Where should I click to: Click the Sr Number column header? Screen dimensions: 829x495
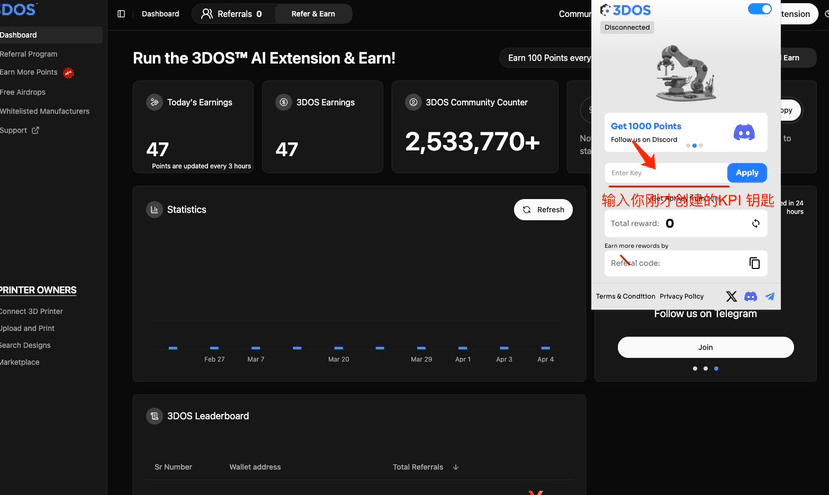173,467
